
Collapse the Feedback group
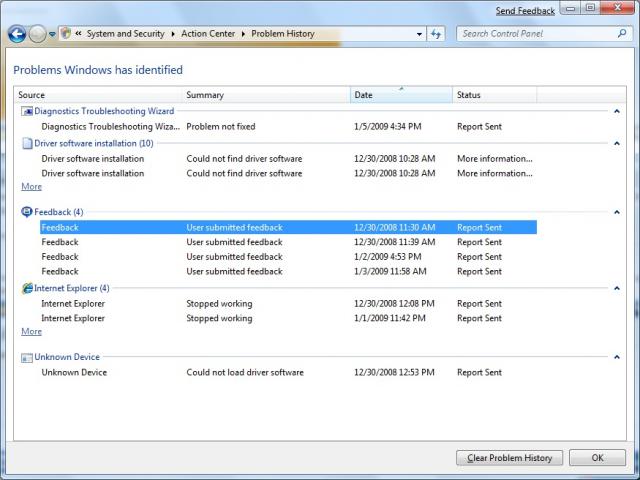click(617, 212)
